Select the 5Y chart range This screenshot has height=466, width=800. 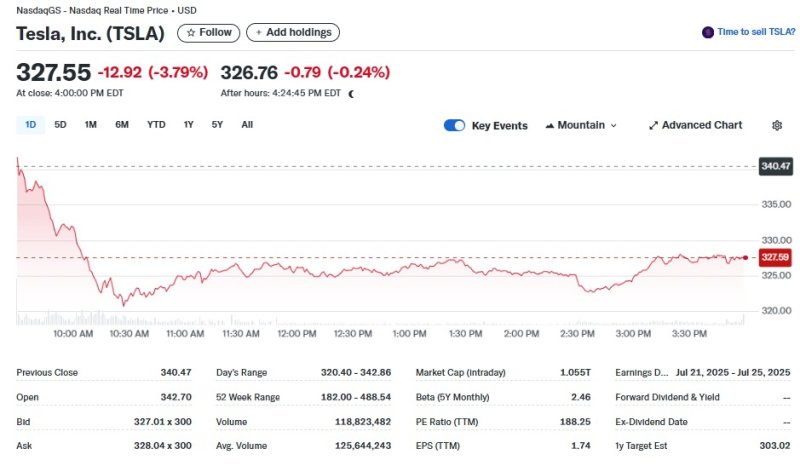[217, 125]
